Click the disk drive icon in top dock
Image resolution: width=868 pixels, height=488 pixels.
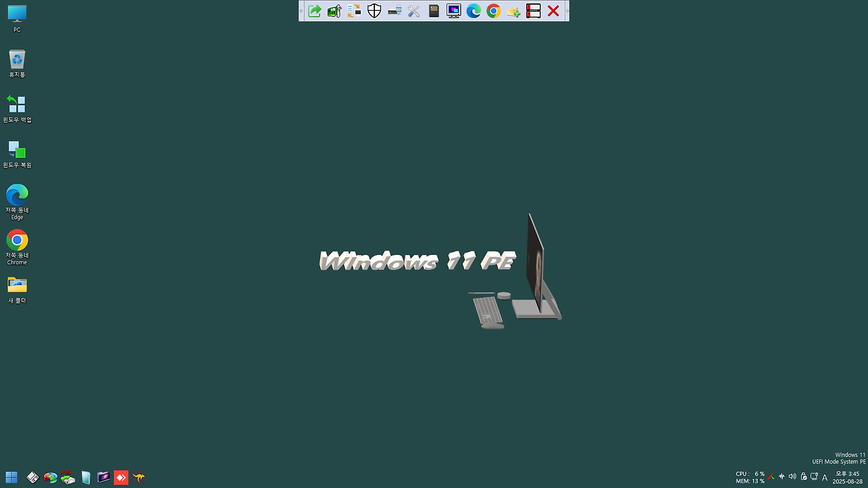pyautogui.click(x=394, y=11)
